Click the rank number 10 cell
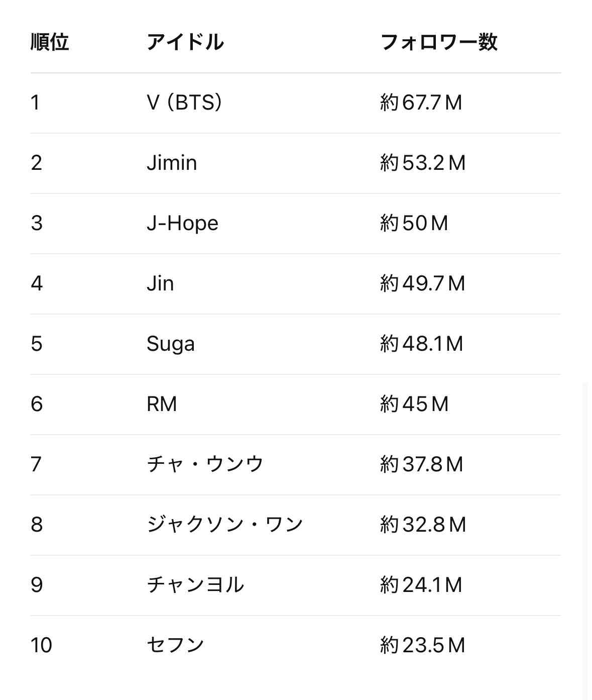592x700 pixels. point(41,645)
